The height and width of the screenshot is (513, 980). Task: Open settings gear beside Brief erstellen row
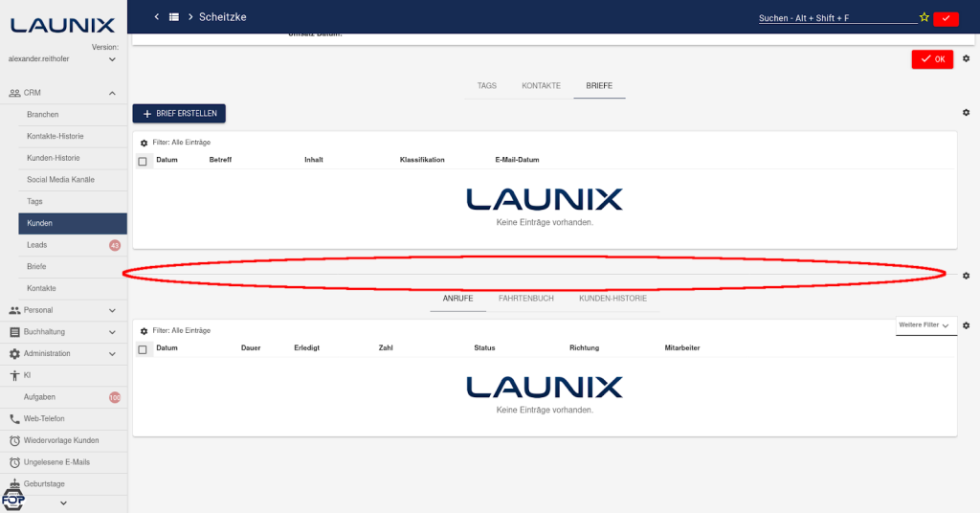(x=967, y=113)
